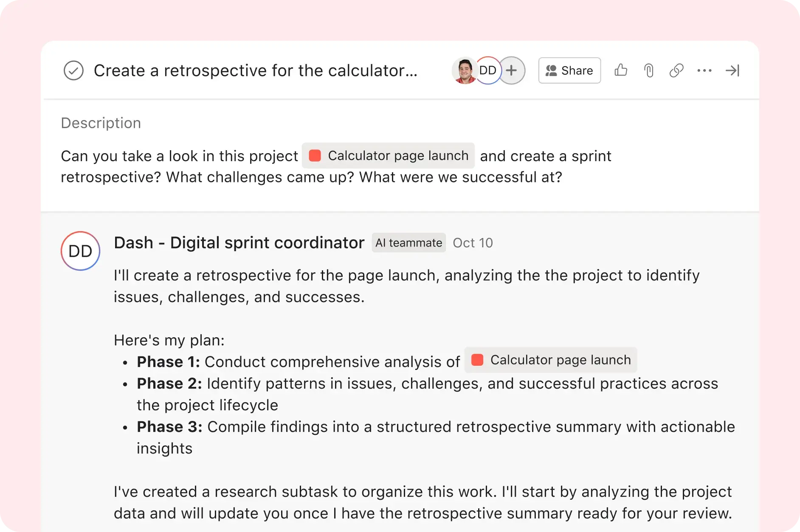Click the people icon inside the Share button
Screen dimensions: 800x532
point(551,70)
